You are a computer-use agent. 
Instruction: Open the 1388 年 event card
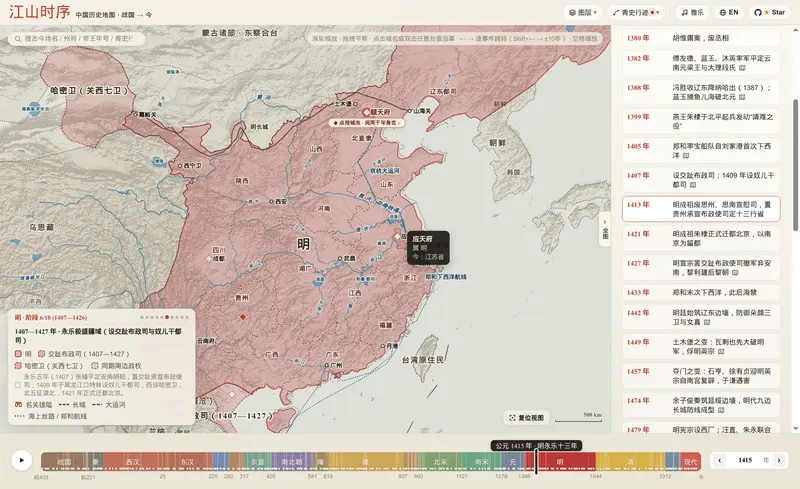click(x=701, y=92)
